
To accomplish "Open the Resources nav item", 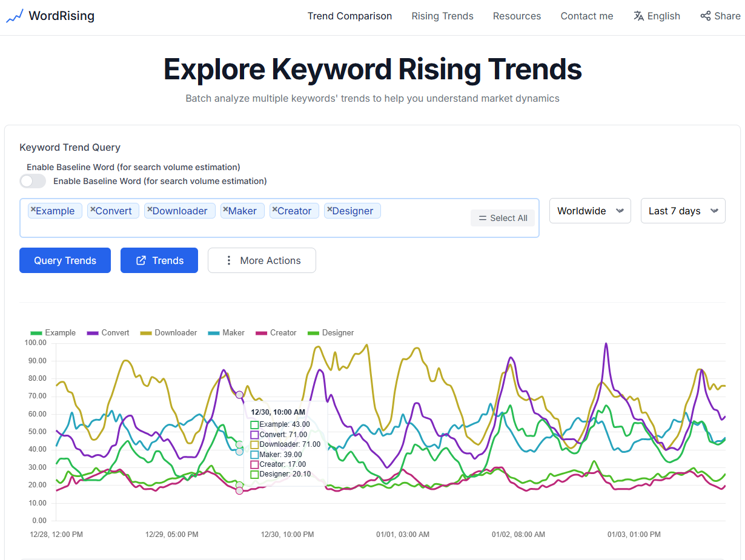I will pos(517,16).
